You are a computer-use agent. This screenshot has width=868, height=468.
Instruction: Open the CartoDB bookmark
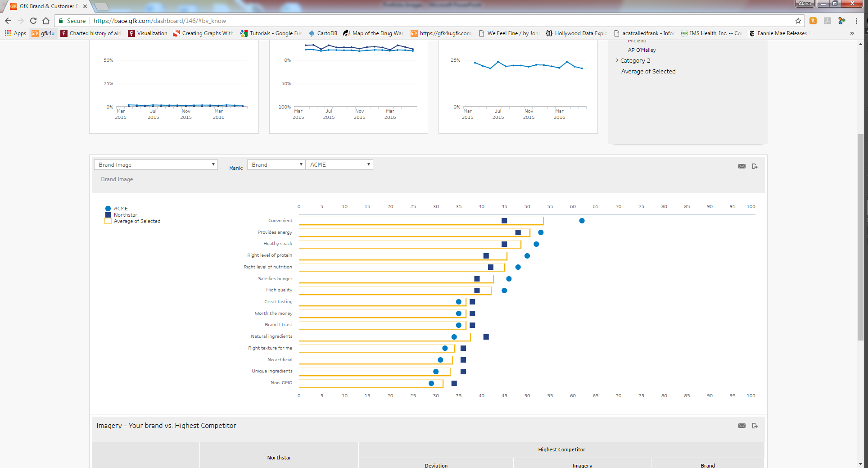[323, 33]
